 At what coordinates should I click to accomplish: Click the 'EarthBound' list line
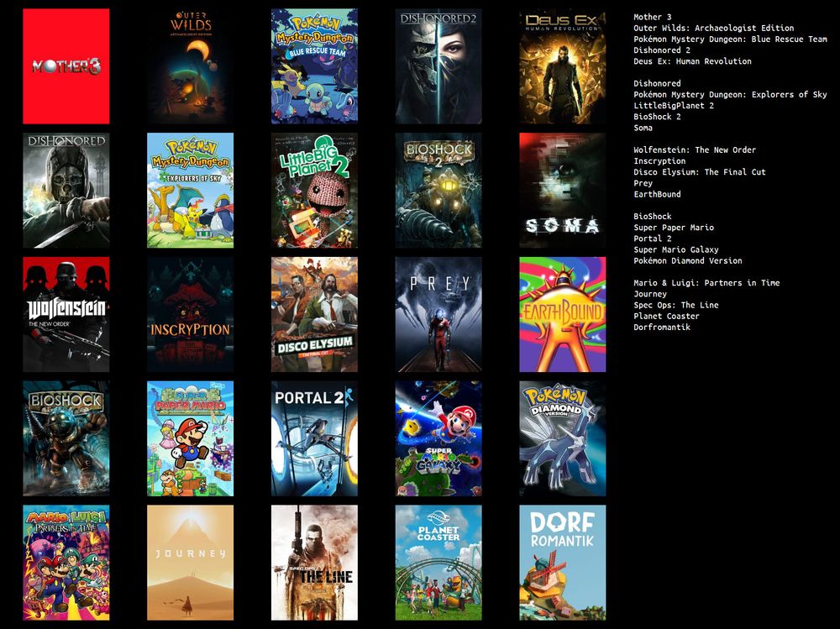click(657, 194)
